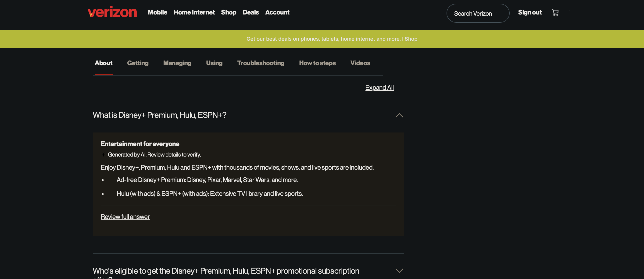Image resolution: width=644 pixels, height=279 pixels.
Task: Switch to the Managing tab
Action: click(177, 63)
